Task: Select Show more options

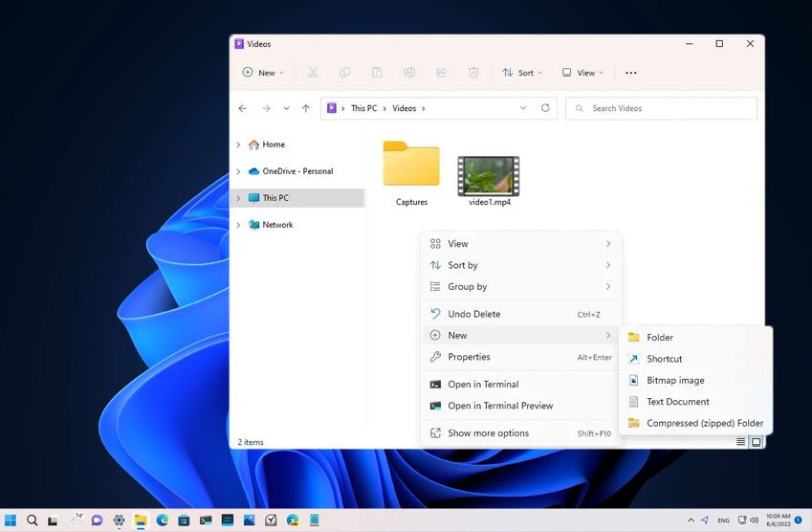Action: pyautogui.click(x=488, y=433)
